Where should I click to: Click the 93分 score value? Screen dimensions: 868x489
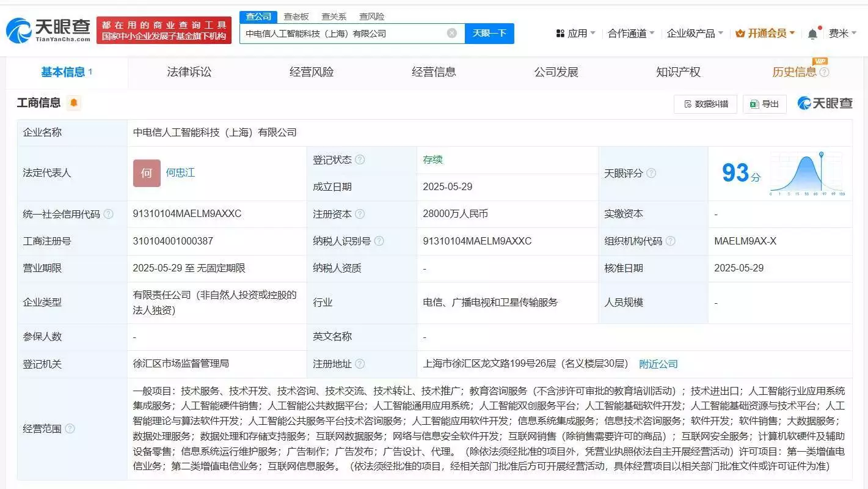click(x=741, y=174)
